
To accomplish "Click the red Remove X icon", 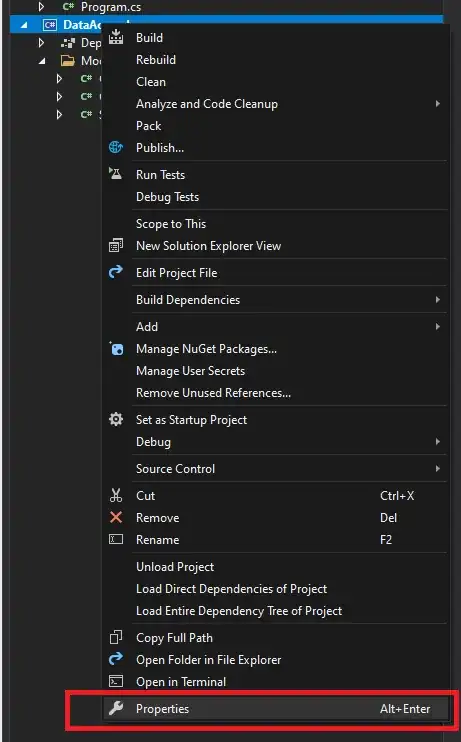I will 116,517.
